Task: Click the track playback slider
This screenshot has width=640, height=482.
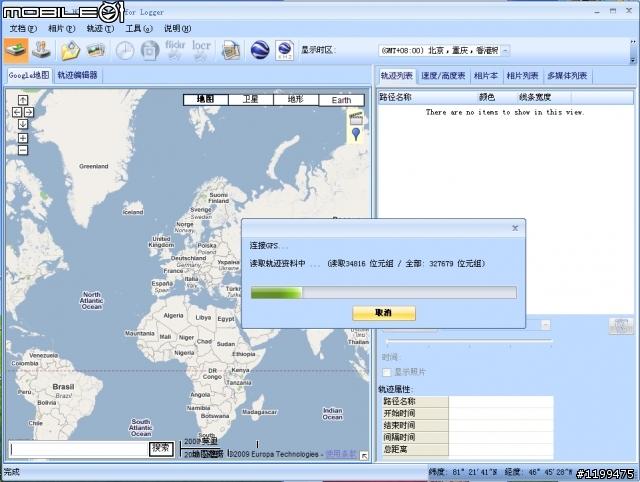Action: click(x=469, y=341)
